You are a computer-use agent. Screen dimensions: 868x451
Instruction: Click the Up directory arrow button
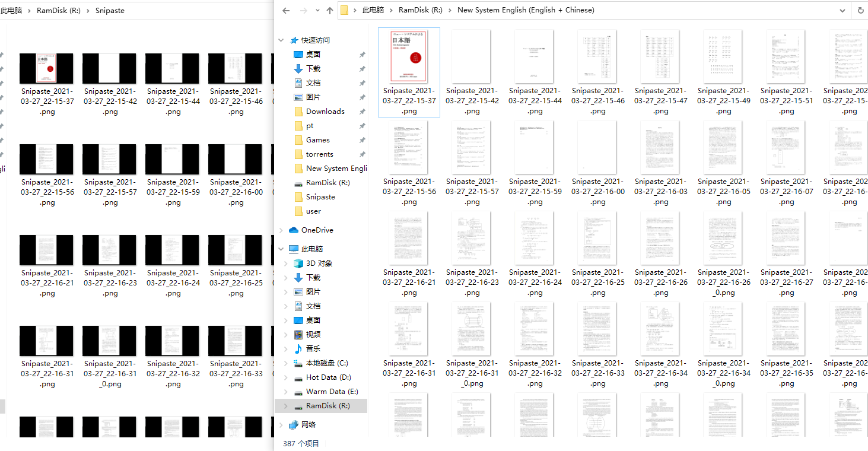point(330,10)
